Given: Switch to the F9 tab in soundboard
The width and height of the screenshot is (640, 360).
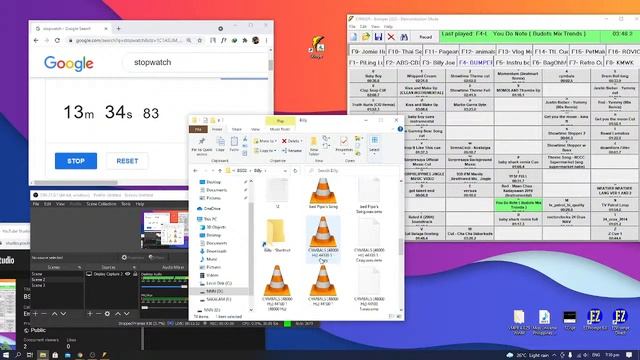Looking at the screenshot, I should pos(367,51).
